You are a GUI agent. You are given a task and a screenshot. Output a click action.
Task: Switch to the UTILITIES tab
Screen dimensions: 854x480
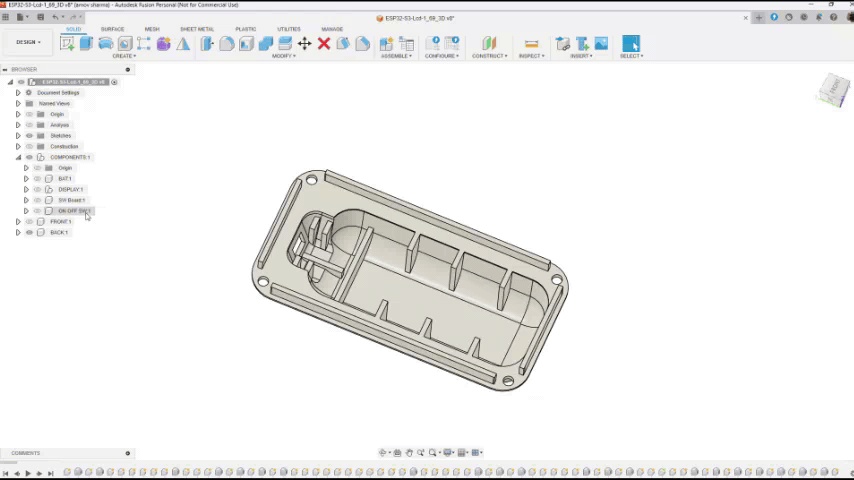coord(289,29)
